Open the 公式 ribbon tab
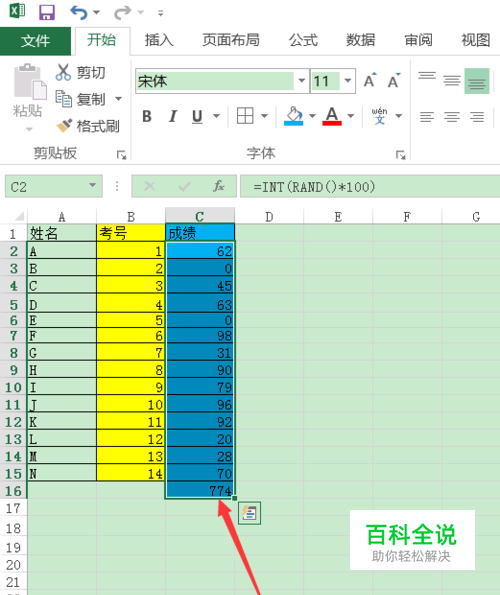The width and height of the screenshot is (500, 595). pos(303,40)
